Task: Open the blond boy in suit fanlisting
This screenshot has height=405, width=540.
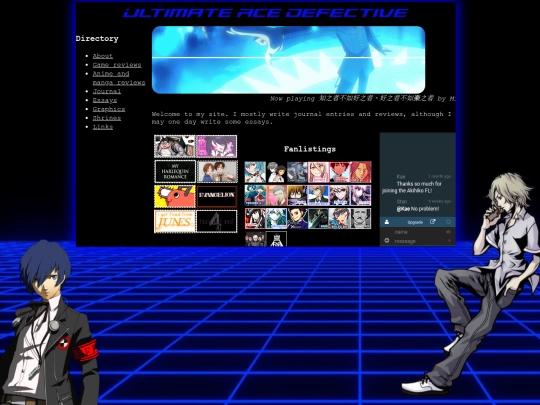Action: tap(319, 195)
